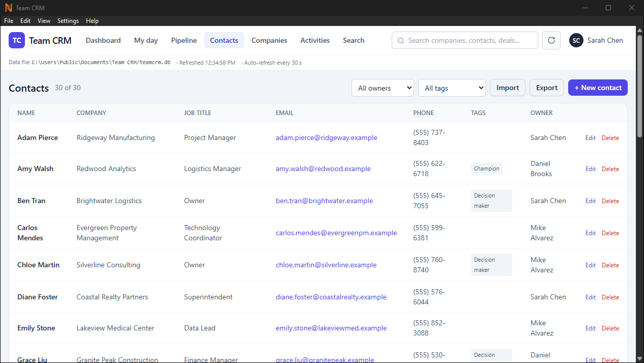The image size is (644, 363).
Task: Click the Silverline Consulting company cell
Action: 108,265
